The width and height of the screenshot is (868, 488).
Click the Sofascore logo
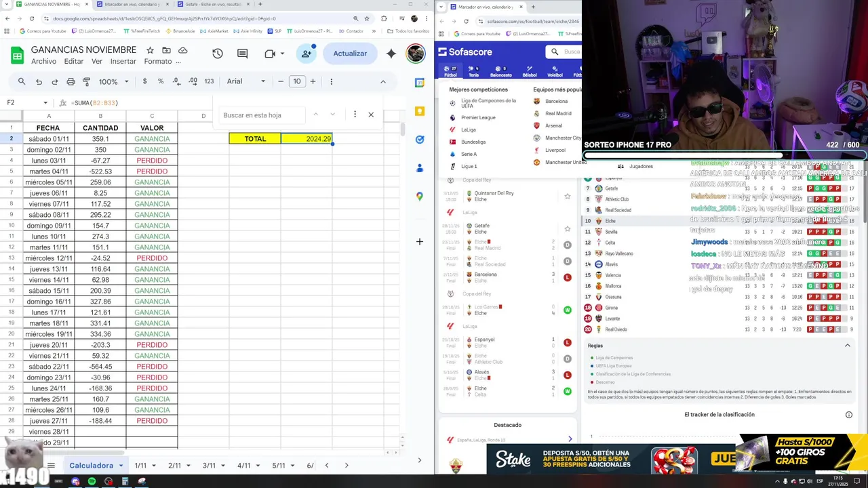click(x=465, y=52)
